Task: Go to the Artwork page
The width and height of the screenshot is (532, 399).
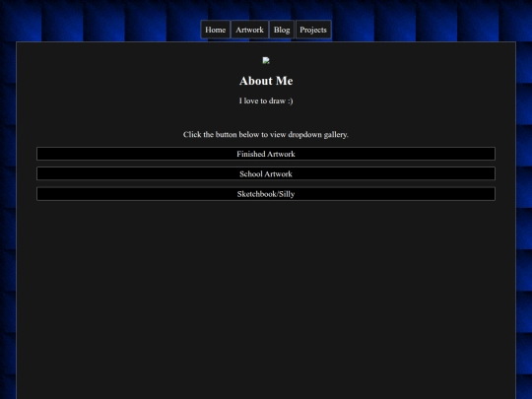Action: coord(249,30)
